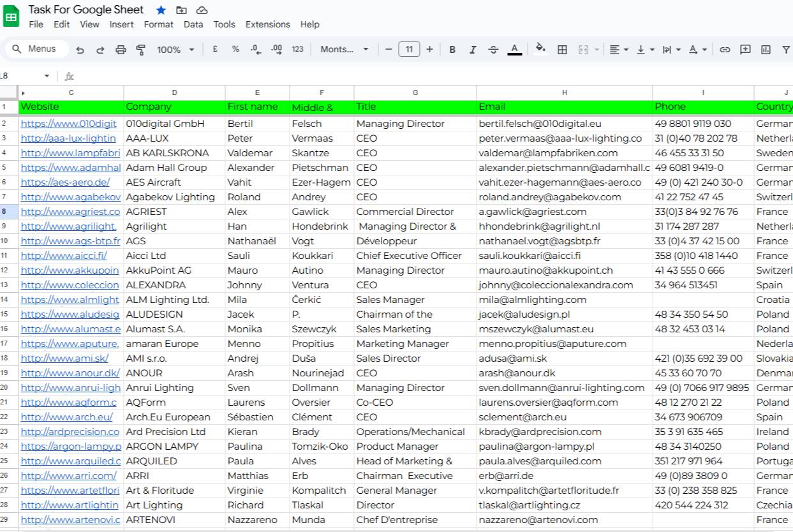Open the View menu
The image size is (793, 532).
[89, 24]
